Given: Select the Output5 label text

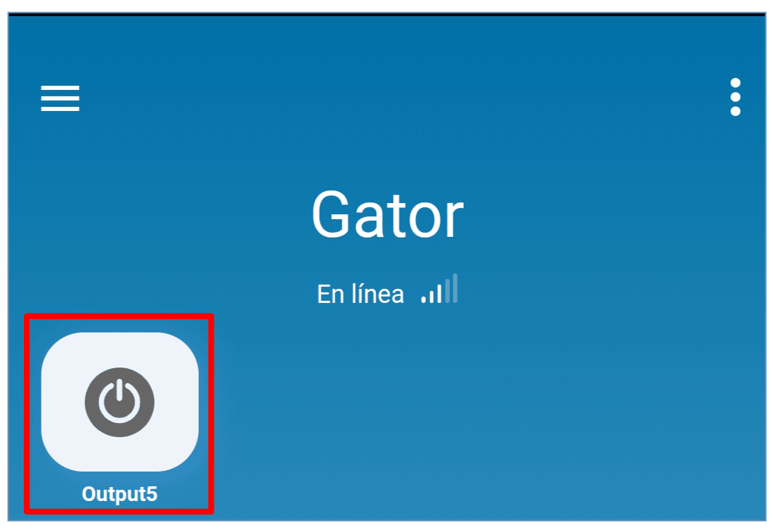Looking at the screenshot, I should pyautogui.click(x=119, y=494).
